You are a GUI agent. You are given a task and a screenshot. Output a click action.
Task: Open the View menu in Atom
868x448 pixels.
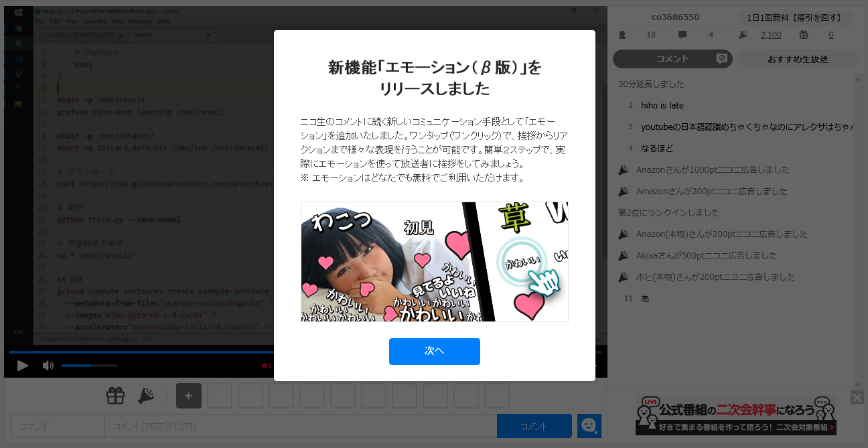pos(72,21)
